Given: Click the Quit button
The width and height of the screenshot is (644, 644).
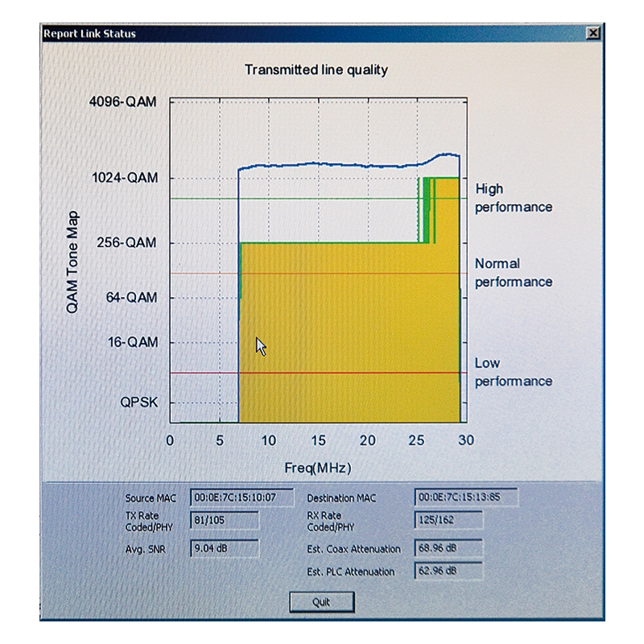Looking at the screenshot, I should (x=321, y=601).
